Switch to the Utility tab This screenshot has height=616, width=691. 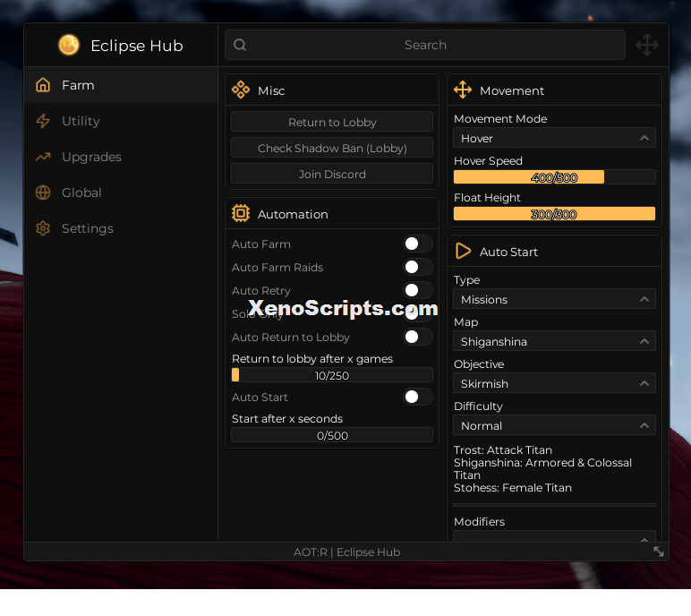click(121, 121)
